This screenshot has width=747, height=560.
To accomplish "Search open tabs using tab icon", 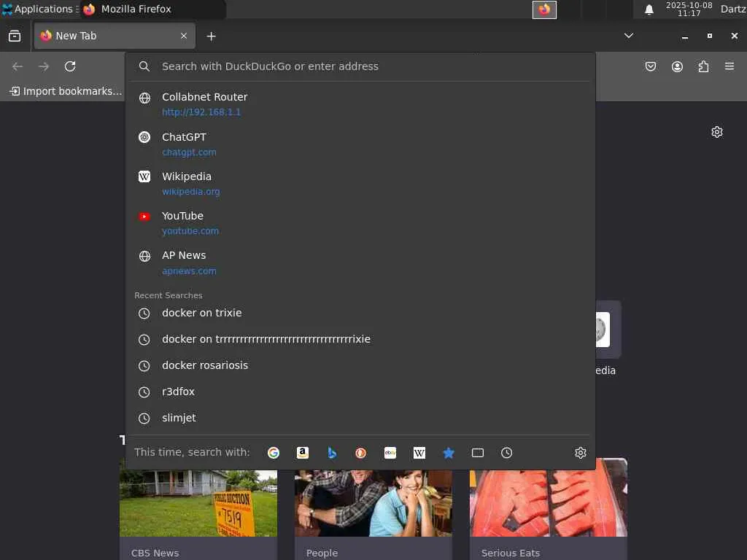I will (x=477, y=453).
